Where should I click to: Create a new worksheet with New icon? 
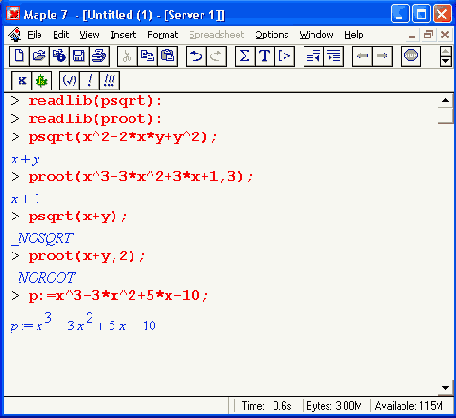19,56
